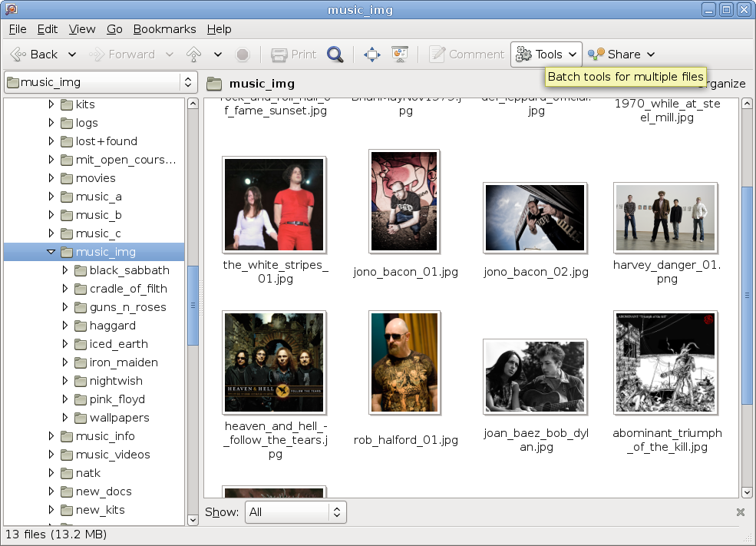Click the Stop loading icon
756x546 pixels.
click(x=243, y=55)
